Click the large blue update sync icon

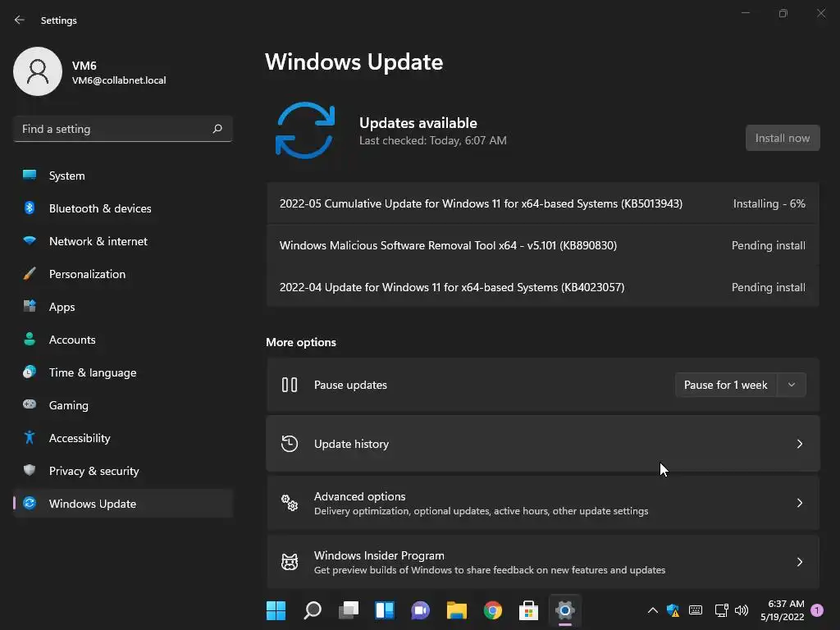pos(305,130)
